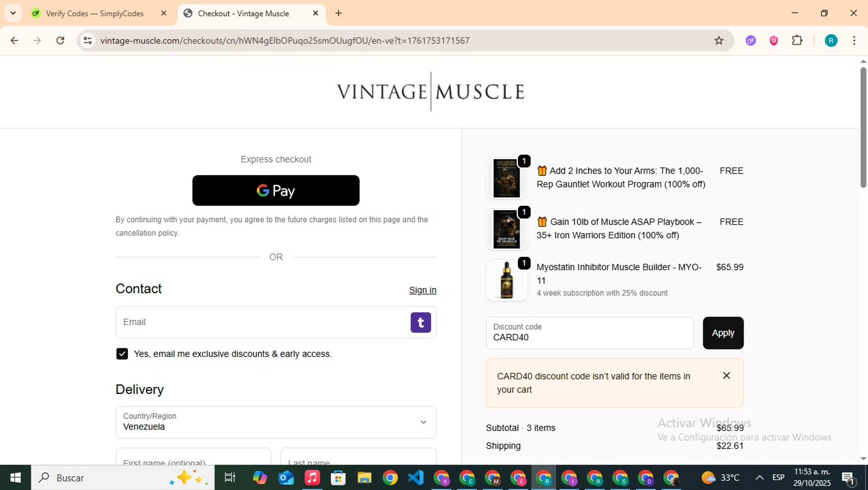868x490 pixels.
Task: Dismiss the CARD40 invalid code message
Action: click(726, 375)
